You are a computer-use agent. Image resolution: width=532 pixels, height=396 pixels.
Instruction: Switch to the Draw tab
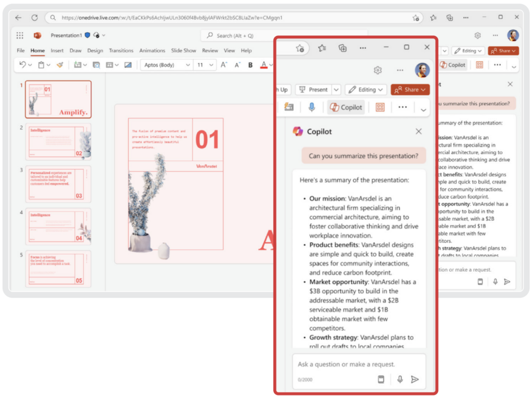pos(75,50)
